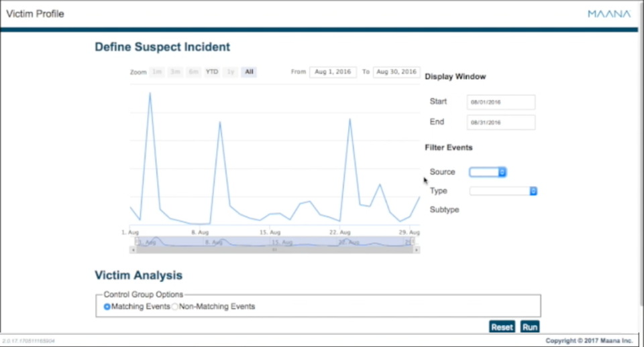Click the MAANA logo
Viewport: 644px width, 347px height.
pyautogui.click(x=609, y=13)
